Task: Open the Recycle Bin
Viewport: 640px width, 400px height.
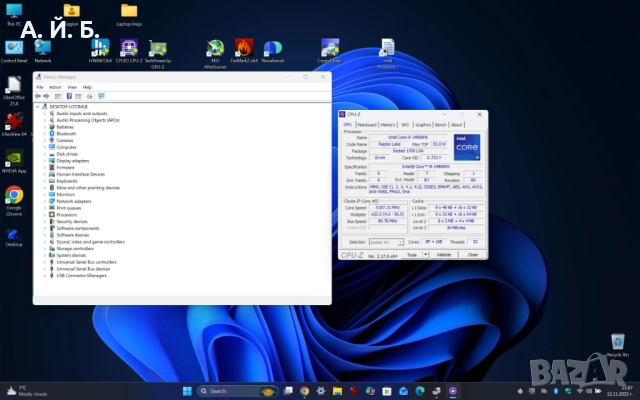Action: [x=617, y=343]
